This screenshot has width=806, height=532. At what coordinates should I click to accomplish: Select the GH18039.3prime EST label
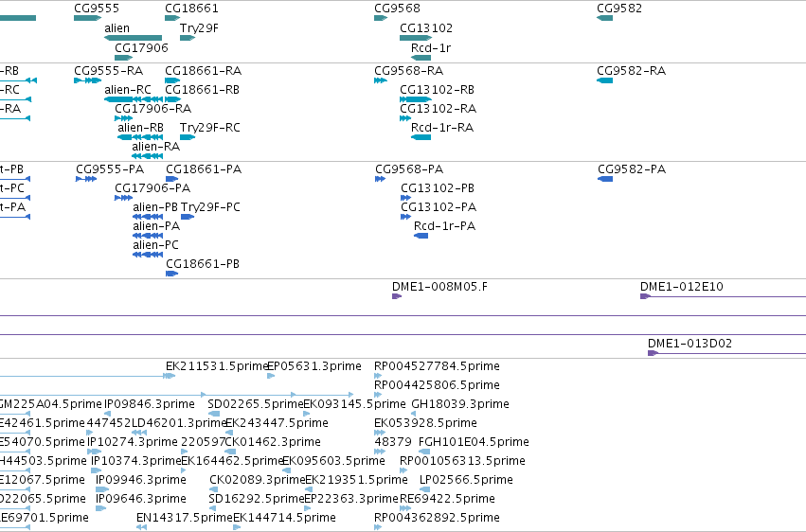tap(460, 404)
